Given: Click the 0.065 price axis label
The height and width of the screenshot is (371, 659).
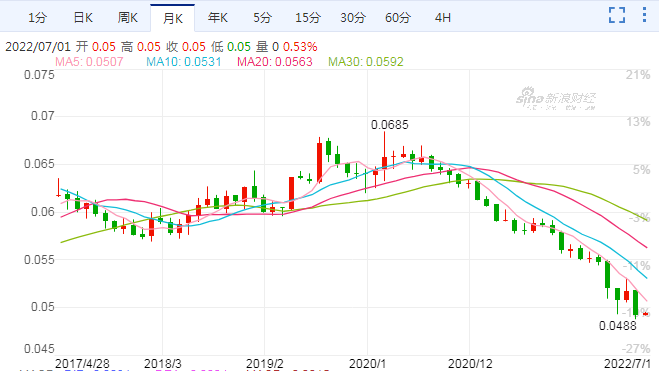Looking at the screenshot, I should click(x=39, y=164).
